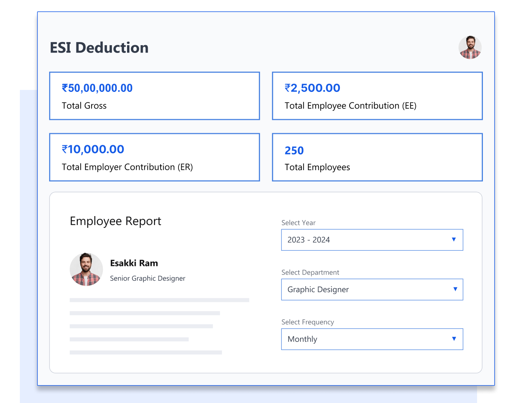The height and width of the screenshot is (403, 532).
Task: Open the Total Employee Contribution (EE) card
Action: (x=377, y=96)
